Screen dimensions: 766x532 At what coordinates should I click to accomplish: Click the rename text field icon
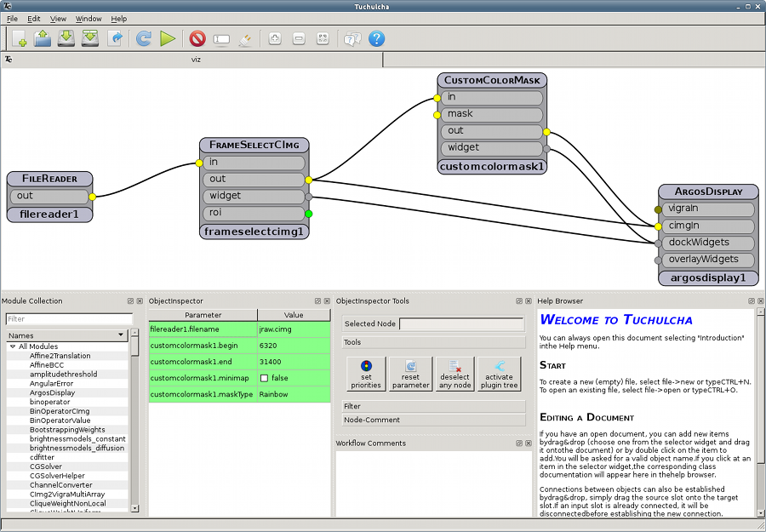221,38
